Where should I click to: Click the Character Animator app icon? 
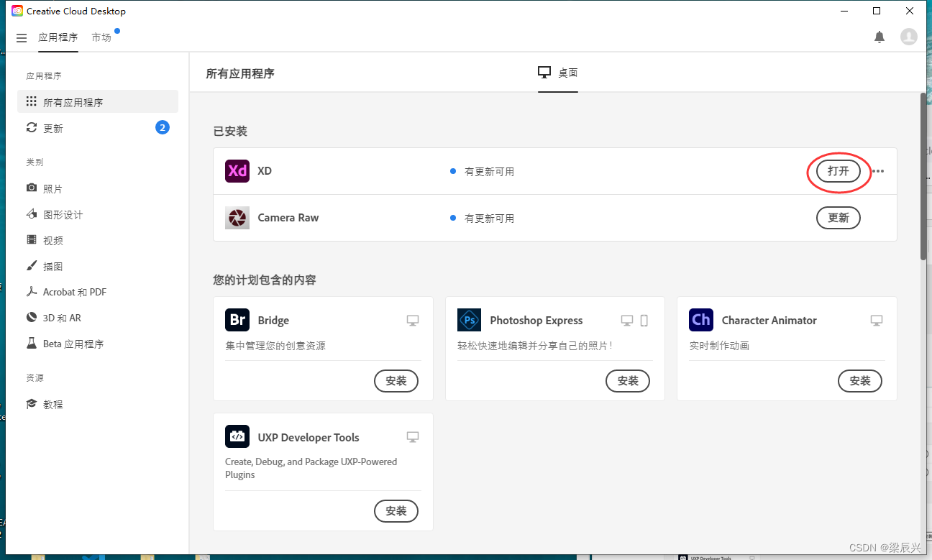tap(701, 320)
